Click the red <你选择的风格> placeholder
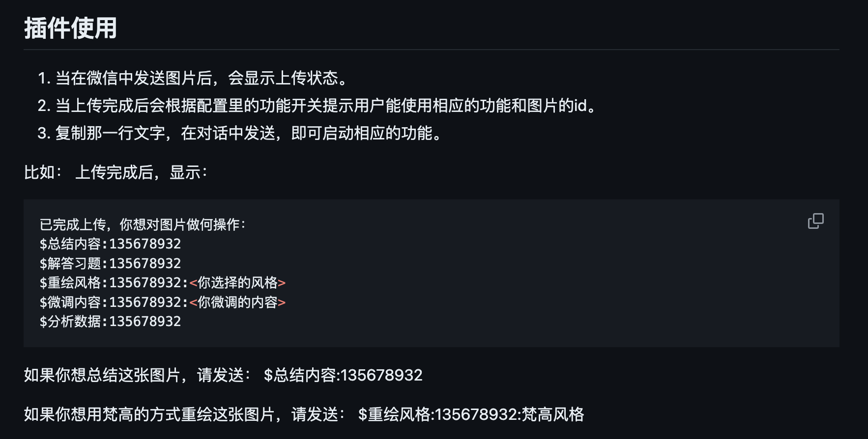 237,282
